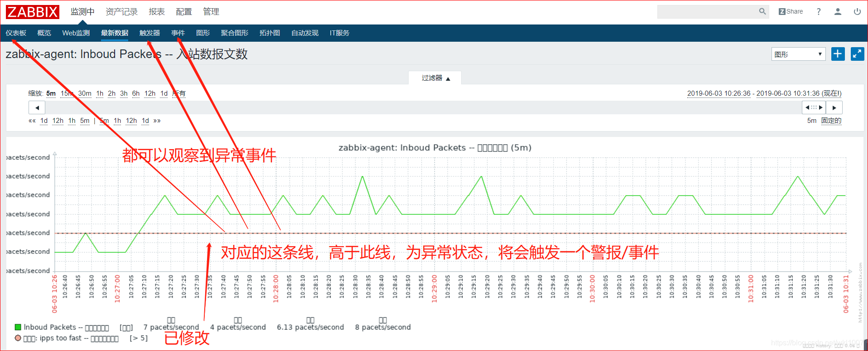Go to the IT服务 submenu
Image resolution: width=868 pixels, height=351 pixels.
coord(339,33)
